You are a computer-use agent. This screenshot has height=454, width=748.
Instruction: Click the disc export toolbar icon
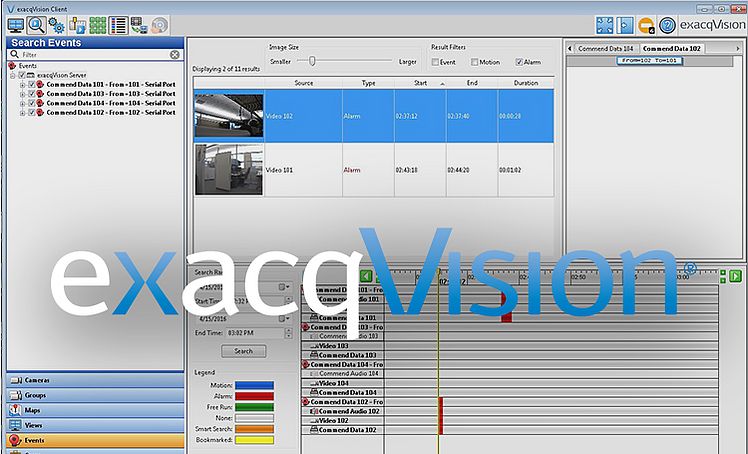point(160,25)
